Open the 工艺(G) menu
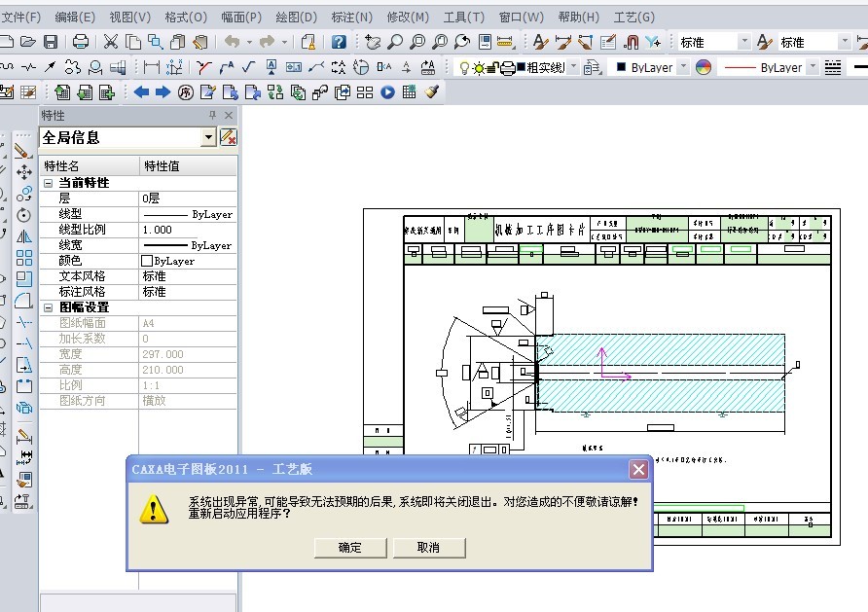Viewport: 868px width, 612px height. [x=633, y=17]
